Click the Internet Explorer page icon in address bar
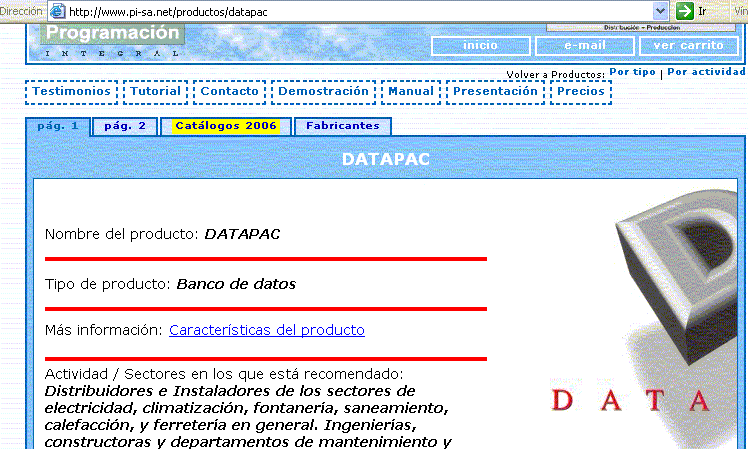 (58, 11)
